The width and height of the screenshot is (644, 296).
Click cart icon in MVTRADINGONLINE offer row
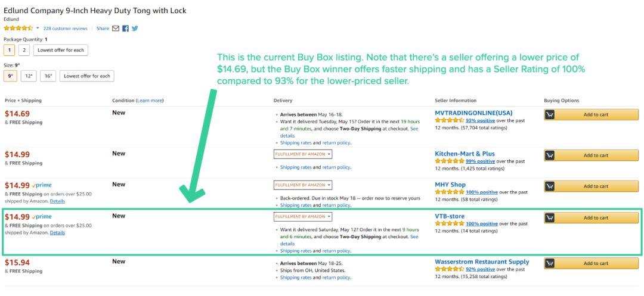(x=550, y=115)
